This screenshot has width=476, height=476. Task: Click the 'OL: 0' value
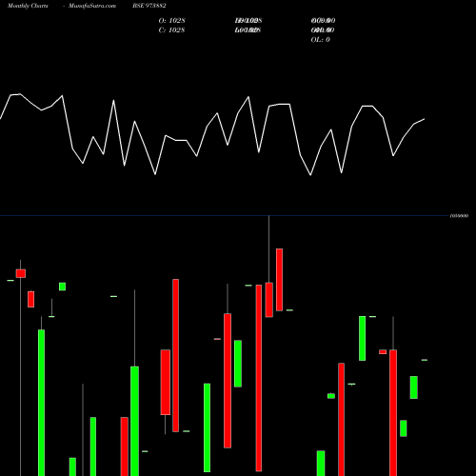pos(320,40)
